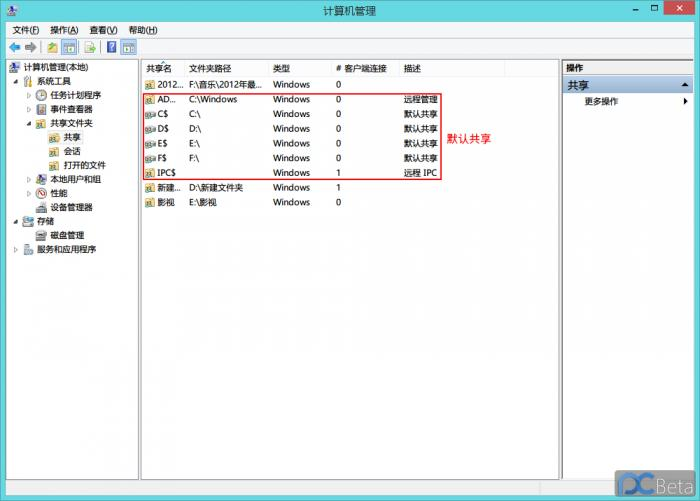Click the D:\新建文件夹 path cell

[216, 188]
